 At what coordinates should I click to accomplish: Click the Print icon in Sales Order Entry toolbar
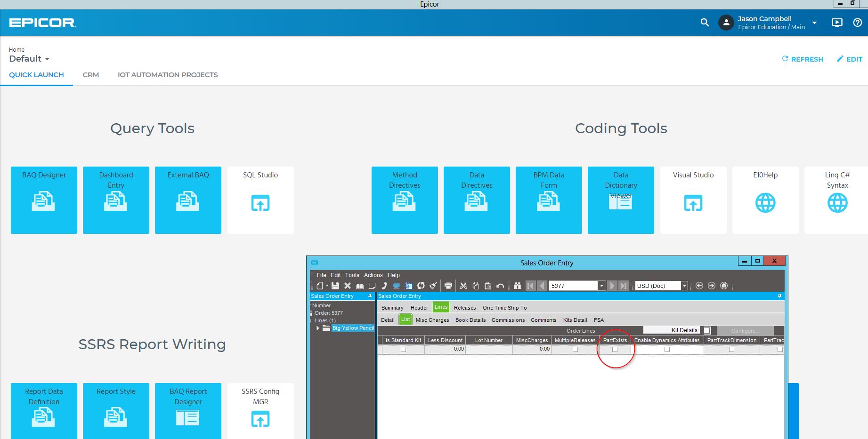coord(448,286)
